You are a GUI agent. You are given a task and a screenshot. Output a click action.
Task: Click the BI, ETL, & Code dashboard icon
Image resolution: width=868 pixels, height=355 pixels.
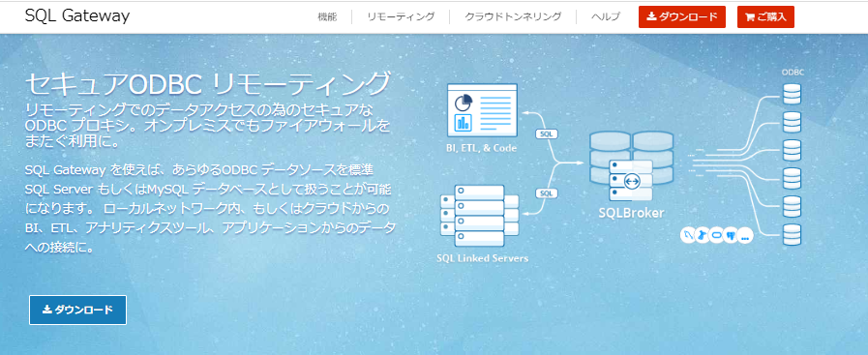482,110
